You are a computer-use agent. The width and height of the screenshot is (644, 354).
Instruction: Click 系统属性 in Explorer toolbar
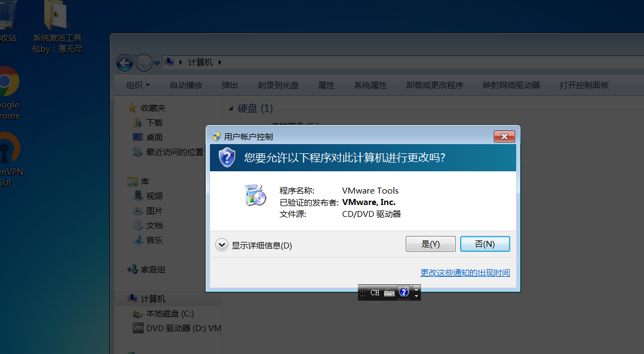(370, 85)
